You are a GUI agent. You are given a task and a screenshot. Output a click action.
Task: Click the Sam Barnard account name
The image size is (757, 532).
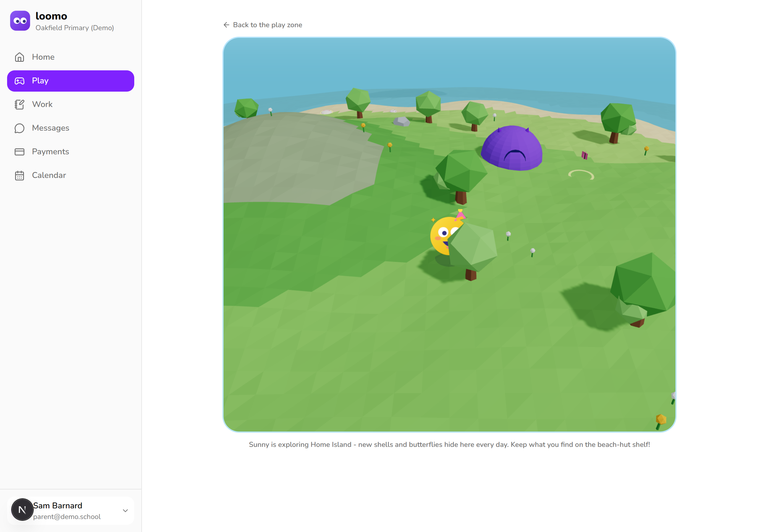58,506
